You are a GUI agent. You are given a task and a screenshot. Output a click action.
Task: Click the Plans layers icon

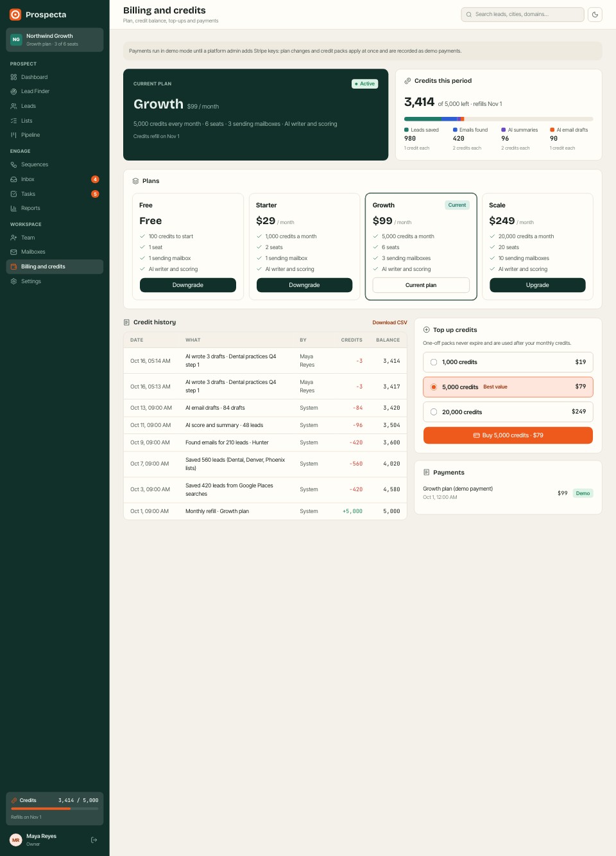[135, 181]
